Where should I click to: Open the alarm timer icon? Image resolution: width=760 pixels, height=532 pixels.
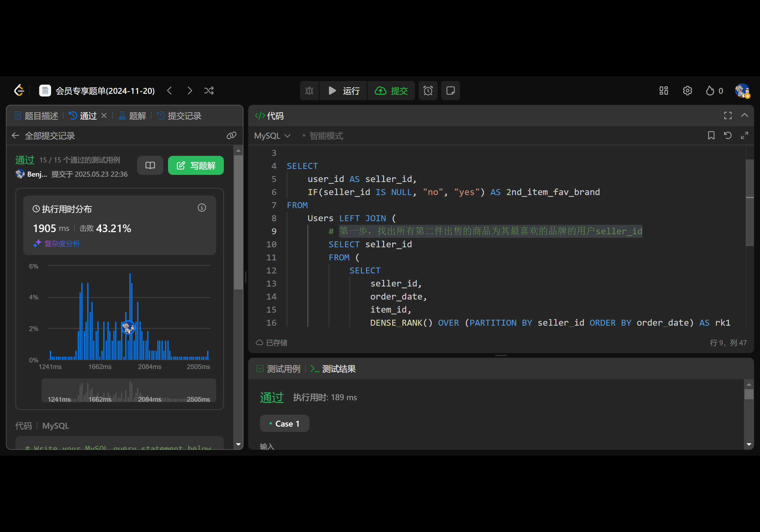point(428,91)
